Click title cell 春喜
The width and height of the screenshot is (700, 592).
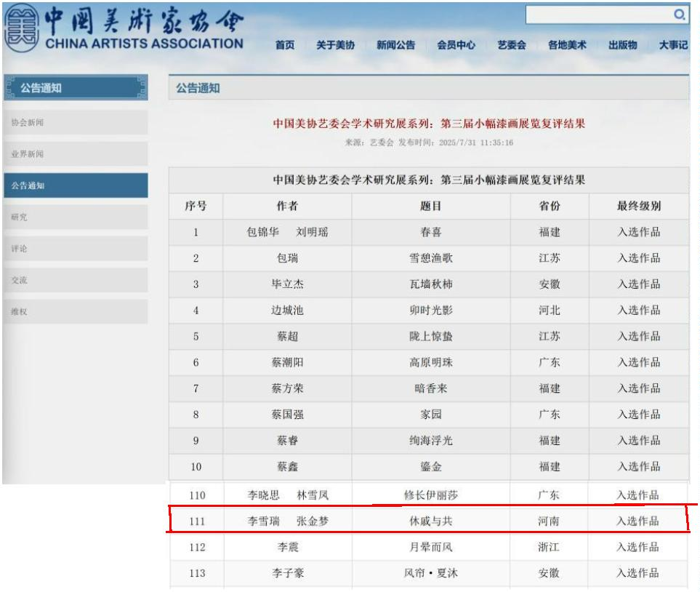(x=431, y=232)
